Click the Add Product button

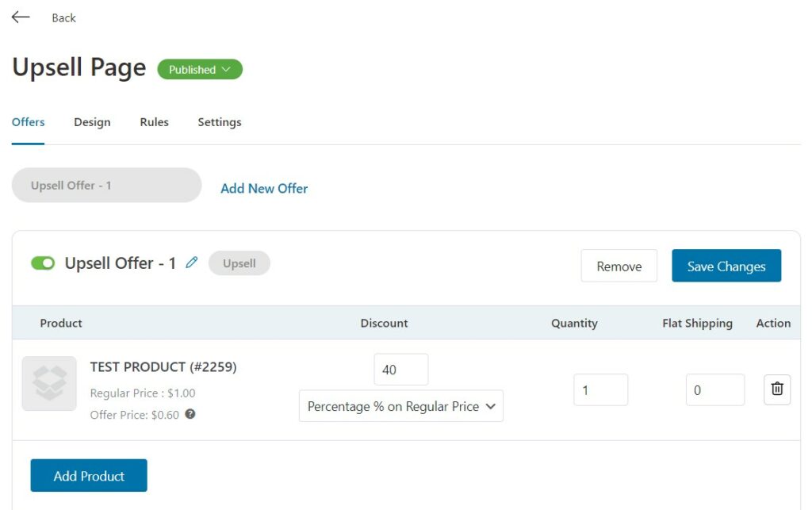coord(89,475)
